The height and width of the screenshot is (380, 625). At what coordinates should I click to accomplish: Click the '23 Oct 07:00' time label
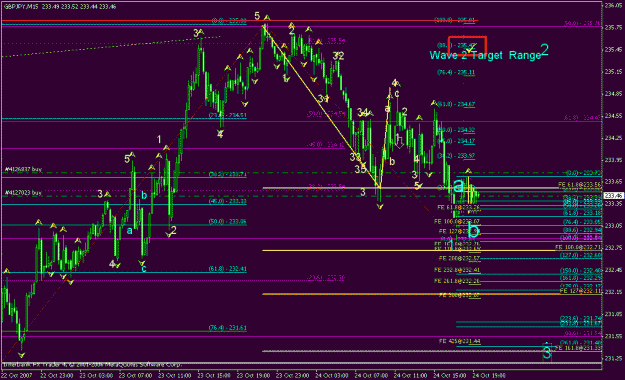136,376
